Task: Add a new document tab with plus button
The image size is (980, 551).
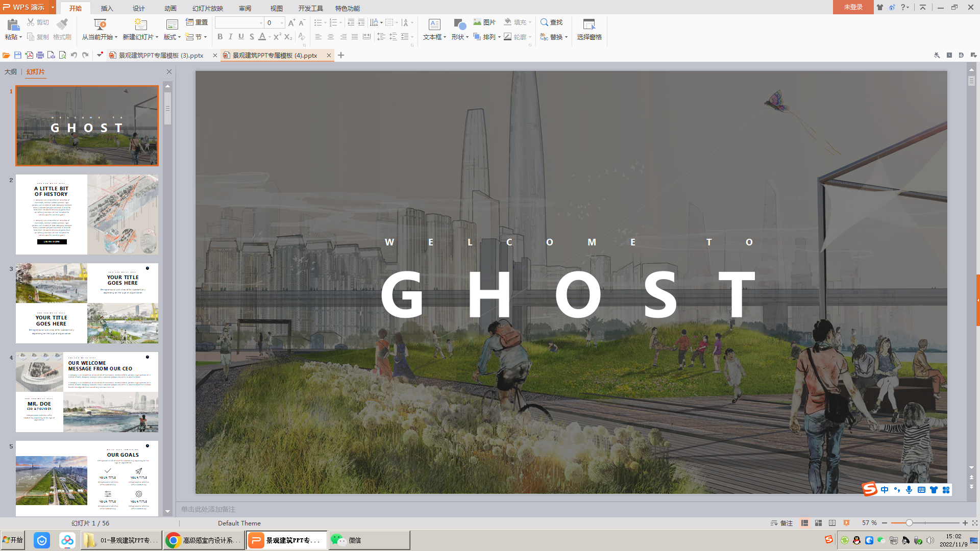Action: click(341, 55)
